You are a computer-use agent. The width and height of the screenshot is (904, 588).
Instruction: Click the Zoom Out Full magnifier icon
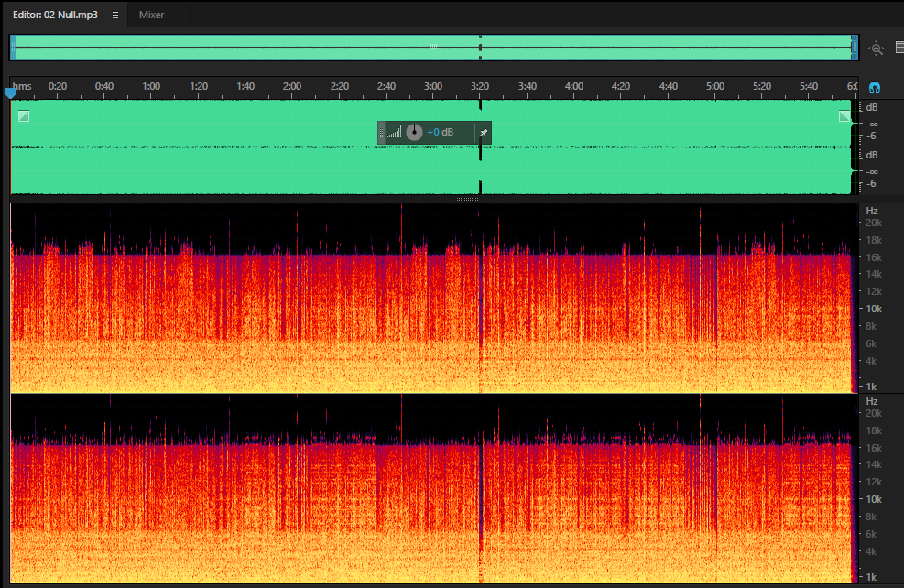(x=877, y=49)
